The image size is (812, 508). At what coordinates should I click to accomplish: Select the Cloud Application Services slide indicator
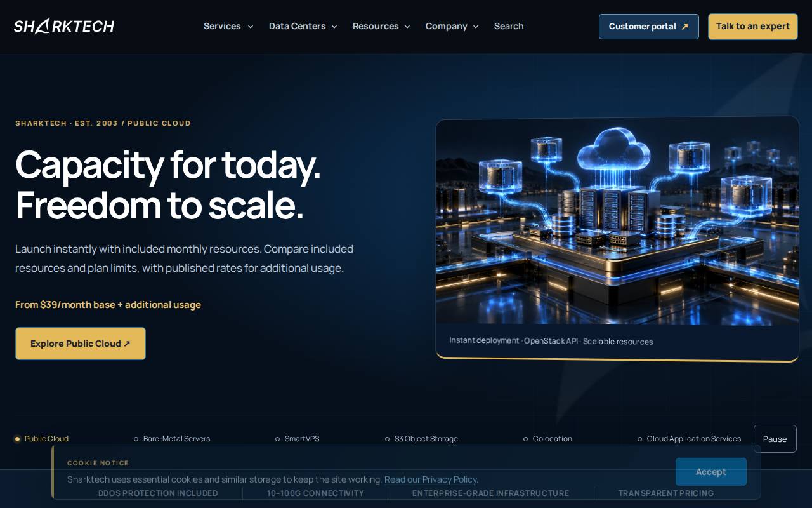tap(690, 439)
